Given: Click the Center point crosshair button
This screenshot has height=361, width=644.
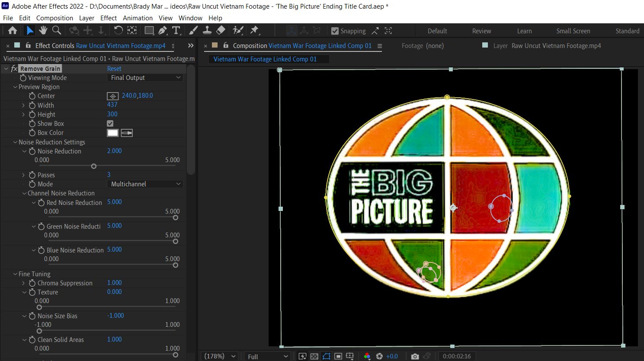Looking at the screenshot, I should point(112,96).
